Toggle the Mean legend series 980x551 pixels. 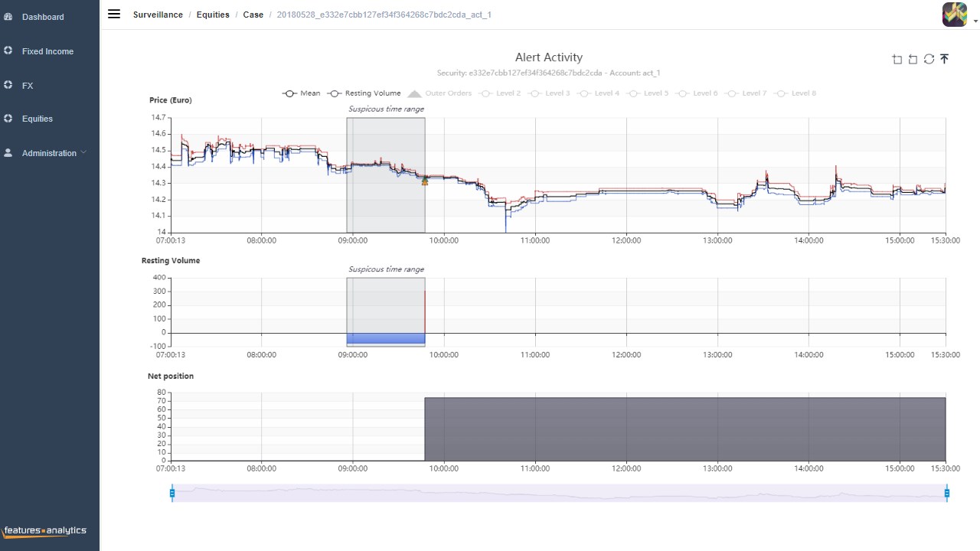point(302,93)
